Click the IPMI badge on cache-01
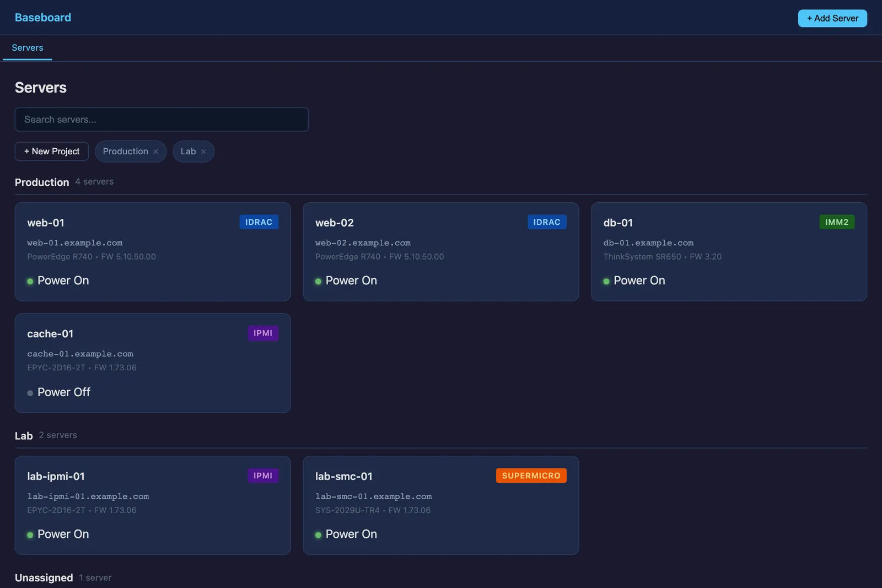The image size is (882, 588). 263,333
